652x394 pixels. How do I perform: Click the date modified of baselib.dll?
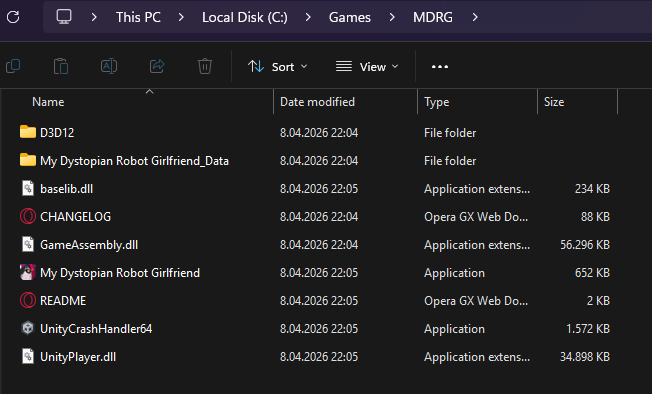(319, 189)
